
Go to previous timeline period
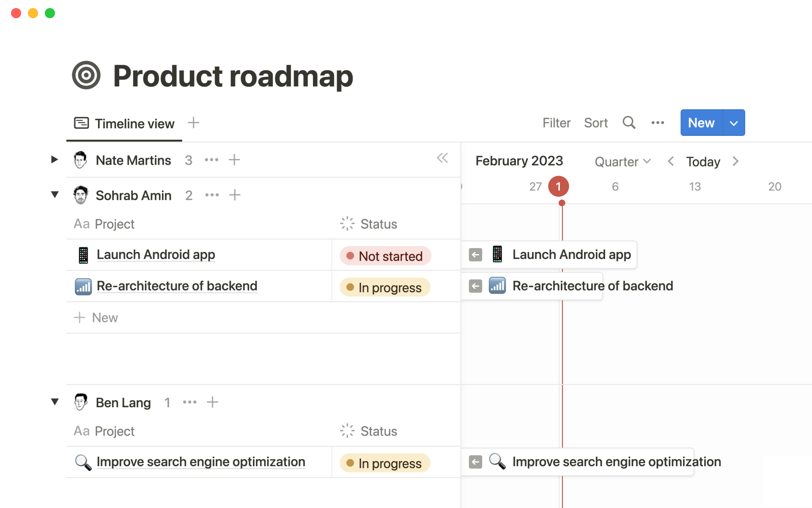[671, 161]
